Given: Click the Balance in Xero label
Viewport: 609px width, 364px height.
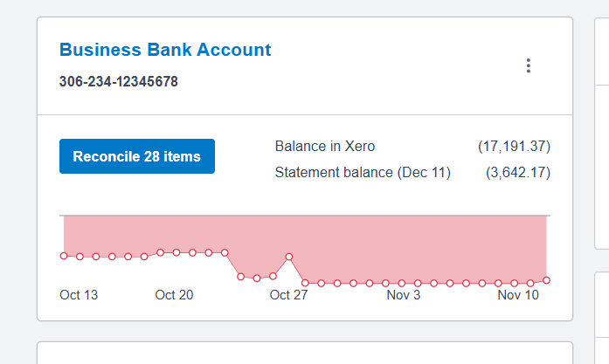Looking at the screenshot, I should pos(325,147).
